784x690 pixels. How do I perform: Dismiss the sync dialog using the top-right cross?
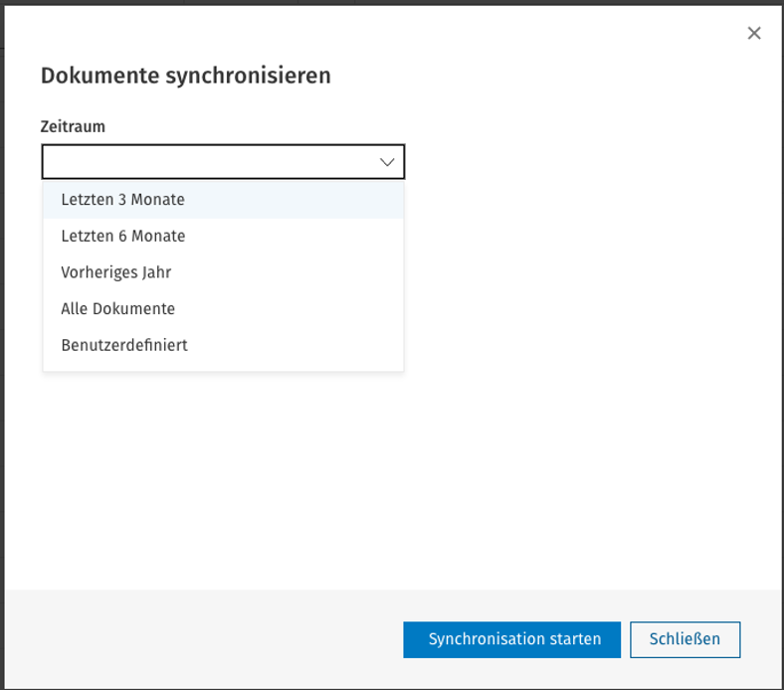(x=754, y=33)
